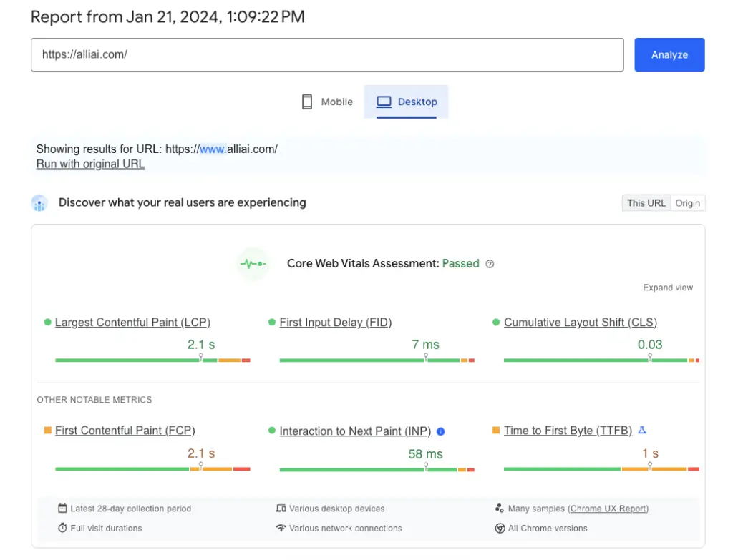Click orange square indicator beside FCP
Image resolution: width=733 pixels, height=560 pixels.
tap(47, 430)
